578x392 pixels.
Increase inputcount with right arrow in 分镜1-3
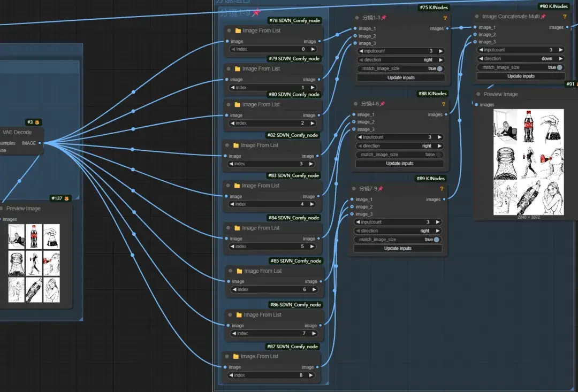tap(441, 51)
